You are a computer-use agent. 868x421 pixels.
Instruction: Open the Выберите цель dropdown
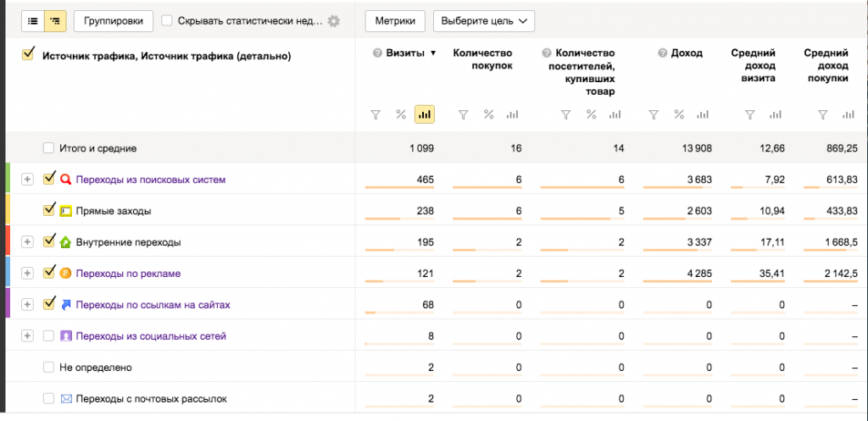pyautogui.click(x=483, y=20)
